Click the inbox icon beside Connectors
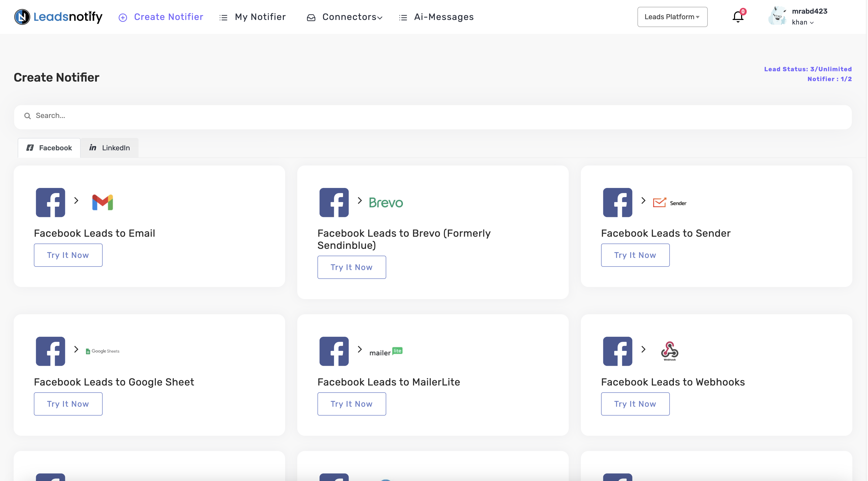Image resolution: width=868 pixels, height=481 pixels. 311,17
